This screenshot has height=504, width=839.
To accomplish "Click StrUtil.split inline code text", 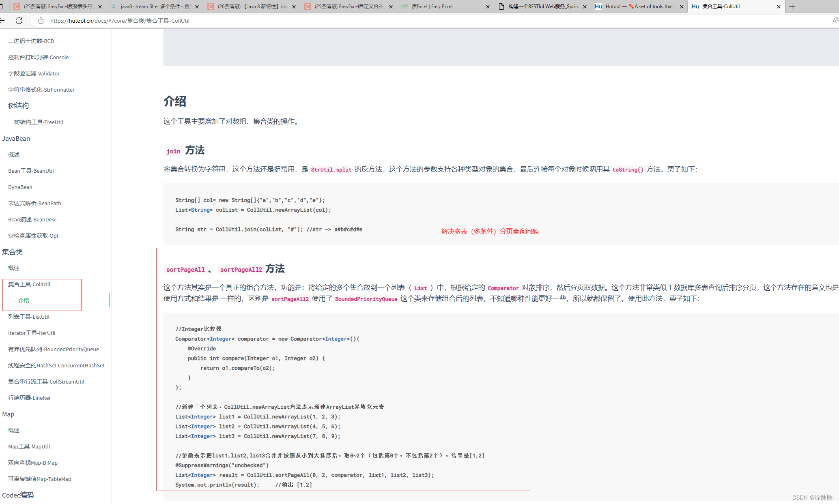I will (x=331, y=169).
